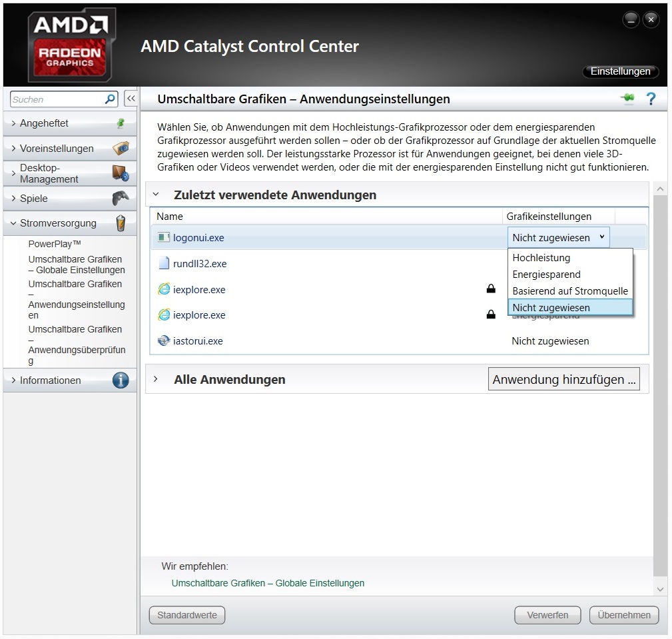
Task: Click the rundll32.exe file icon
Action: pos(164,263)
